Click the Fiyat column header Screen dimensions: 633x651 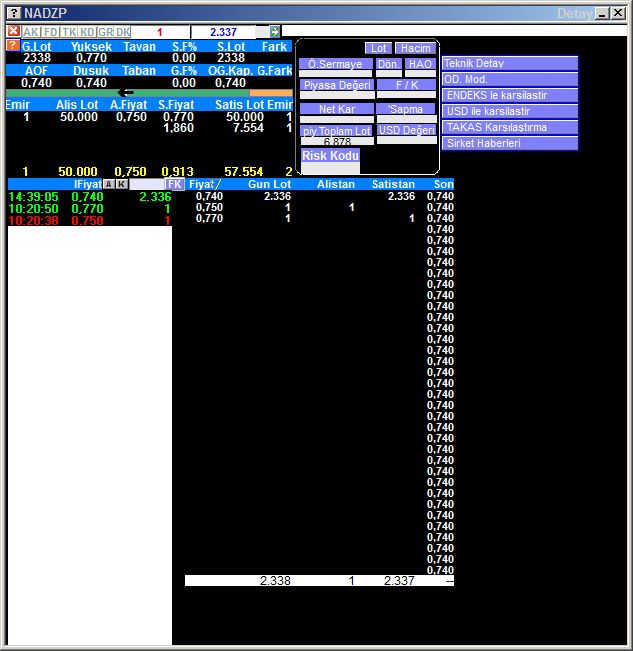tap(204, 184)
